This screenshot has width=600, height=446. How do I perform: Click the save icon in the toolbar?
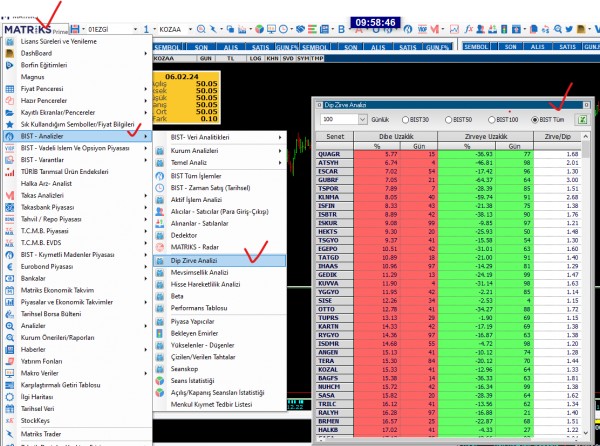[x=75, y=29]
